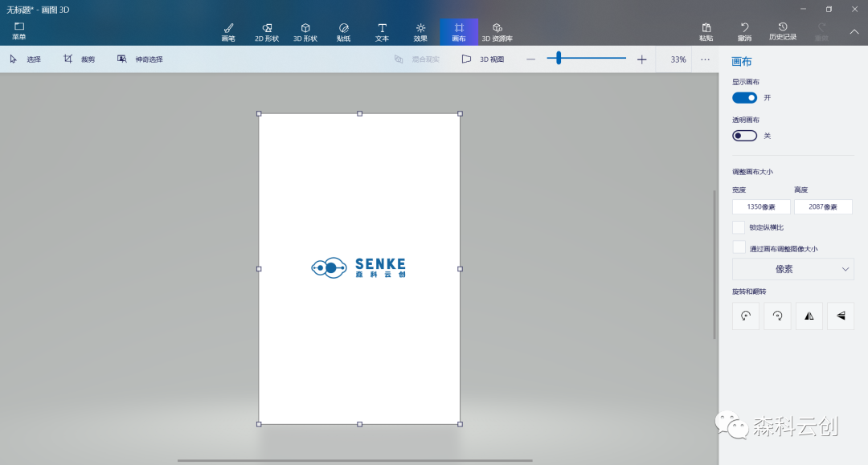
Task: Flip canvas horizontally icon
Action: (x=809, y=316)
